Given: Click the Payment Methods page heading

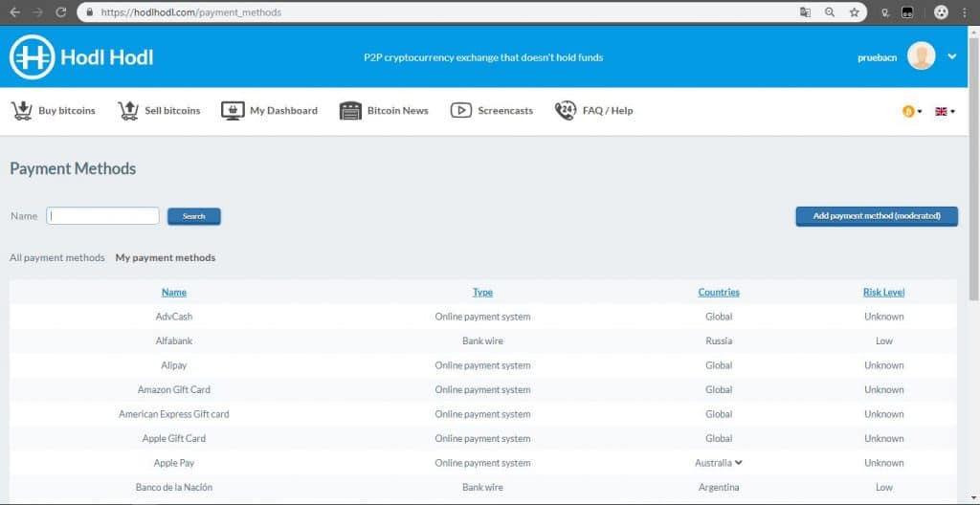Looking at the screenshot, I should coord(73,168).
